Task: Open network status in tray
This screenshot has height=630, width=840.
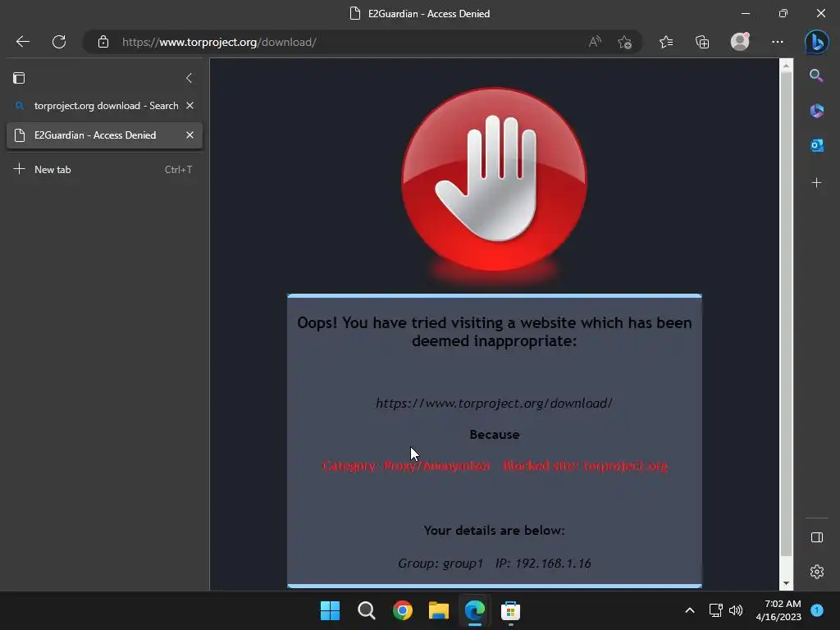Action: pos(715,610)
